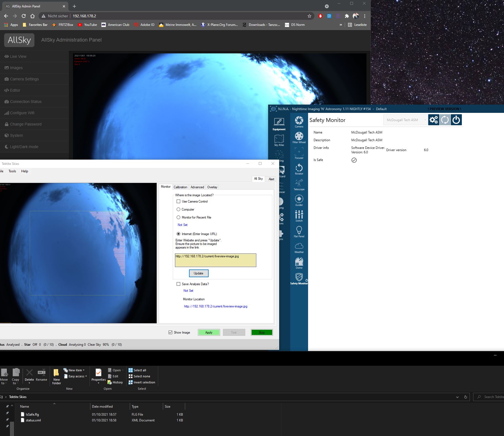Screen dimensions: 504x436
Task: Open Safety Monitor driver settings gears
Action: tap(434, 120)
